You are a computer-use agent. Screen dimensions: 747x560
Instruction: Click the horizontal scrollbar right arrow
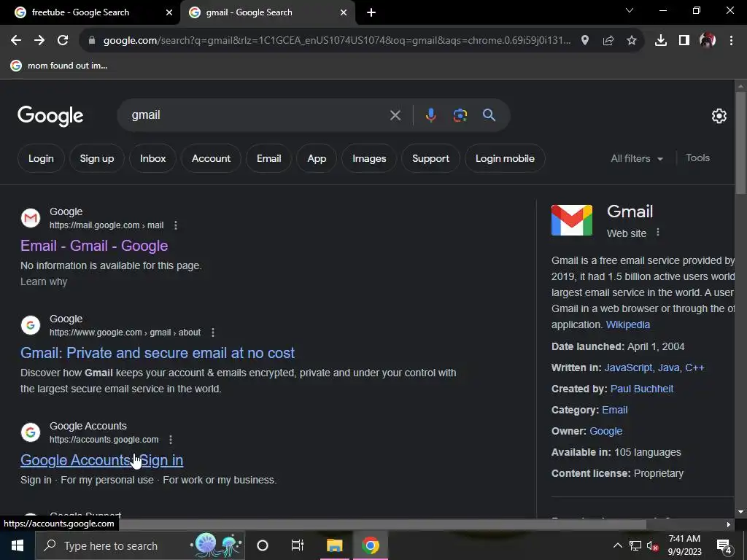click(729, 524)
